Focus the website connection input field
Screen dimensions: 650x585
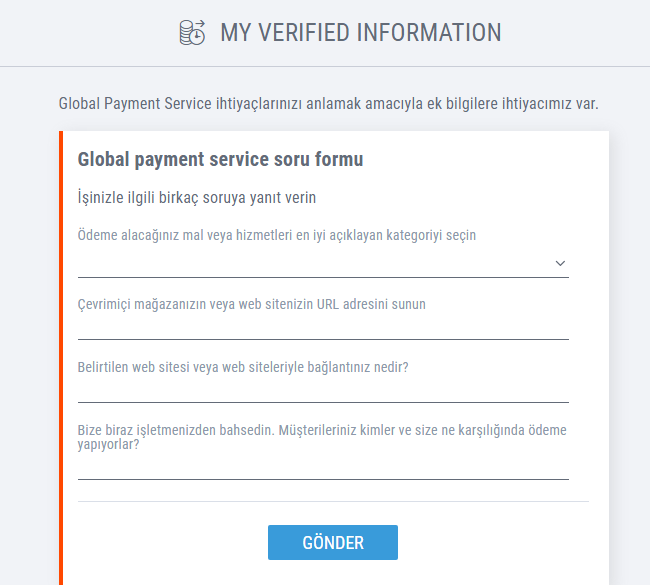click(x=323, y=392)
